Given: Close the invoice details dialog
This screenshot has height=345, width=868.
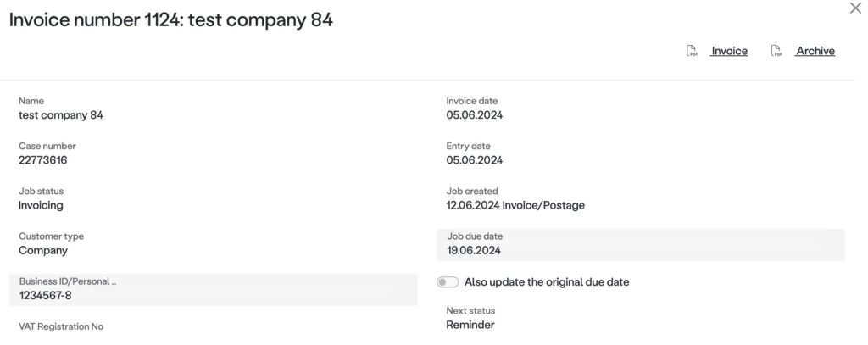Looking at the screenshot, I should click(854, 8).
